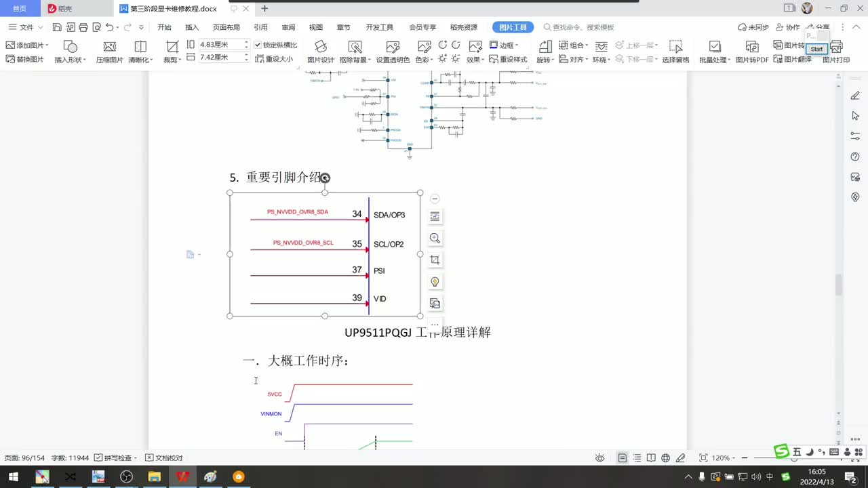
Task: Click the Save icon in quick toolbar
Action: pos(57,27)
